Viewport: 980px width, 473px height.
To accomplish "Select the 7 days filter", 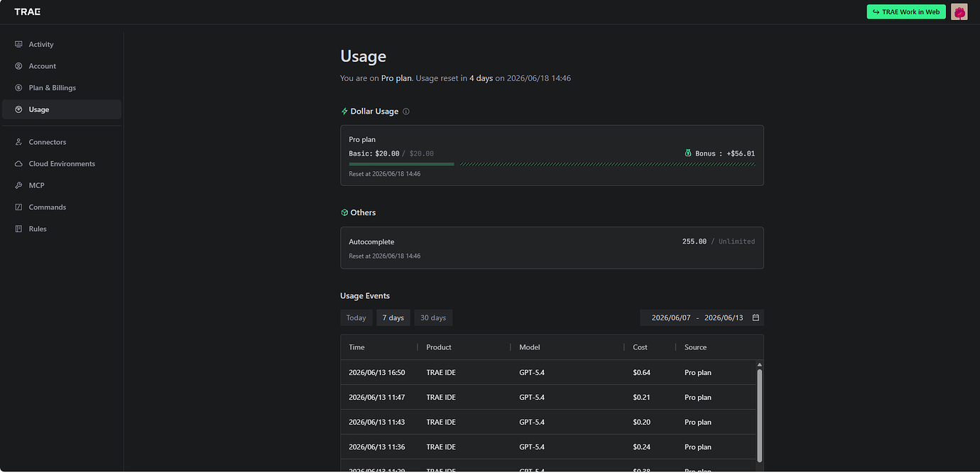I will tap(393, 317).
